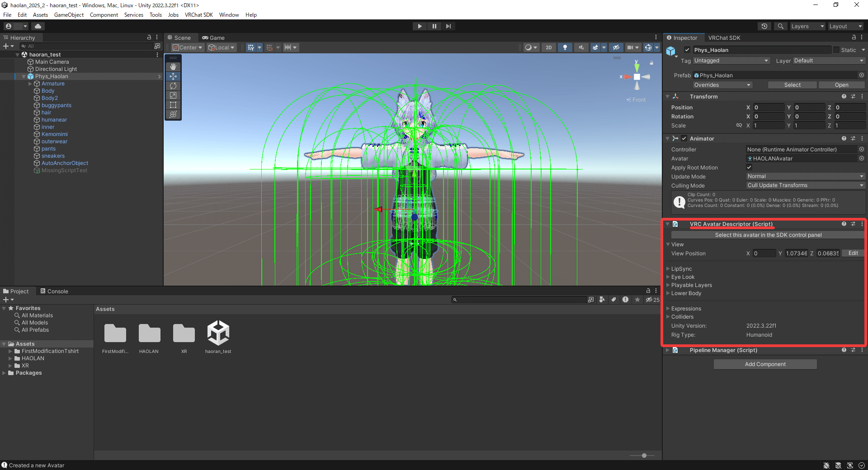This screenshot has height=470, width=868.
Task: Toggle Scene audio mute icon
Action: tap(581, 47)
